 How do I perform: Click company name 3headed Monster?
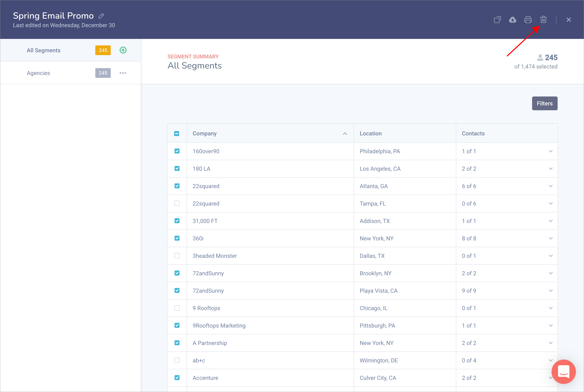215,256
